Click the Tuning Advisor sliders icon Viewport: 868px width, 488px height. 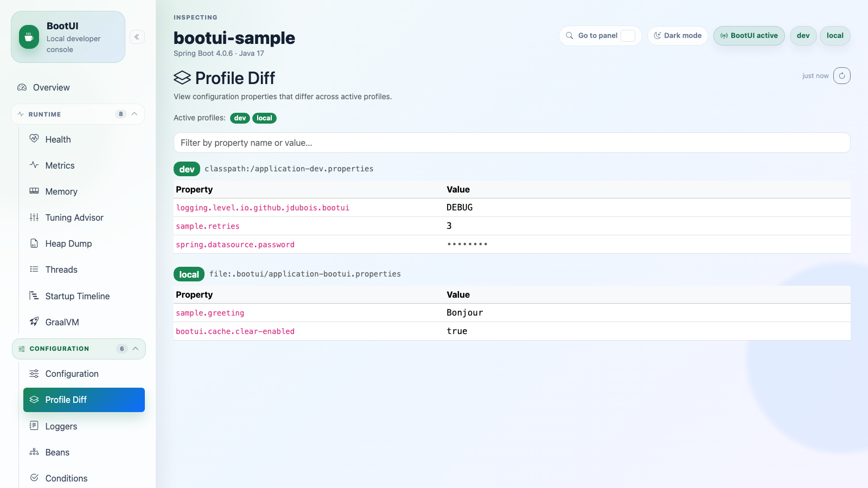coord(34,217)
